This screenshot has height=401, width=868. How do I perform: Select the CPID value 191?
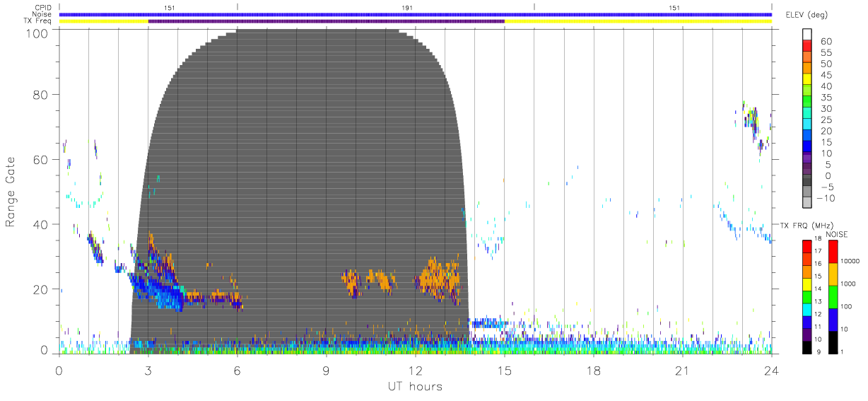pos(406,8)
